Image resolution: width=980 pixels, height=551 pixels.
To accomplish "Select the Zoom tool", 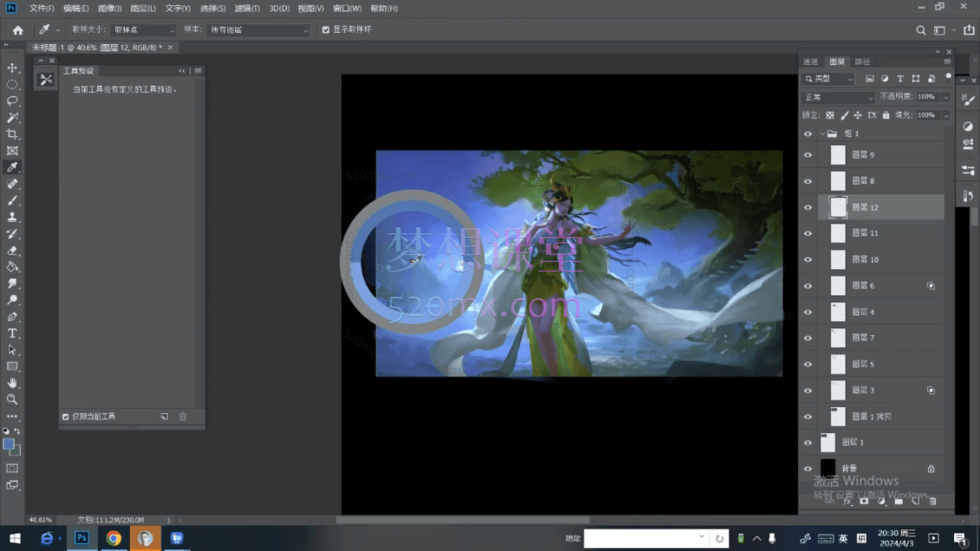I will click(x=12, y=399).
